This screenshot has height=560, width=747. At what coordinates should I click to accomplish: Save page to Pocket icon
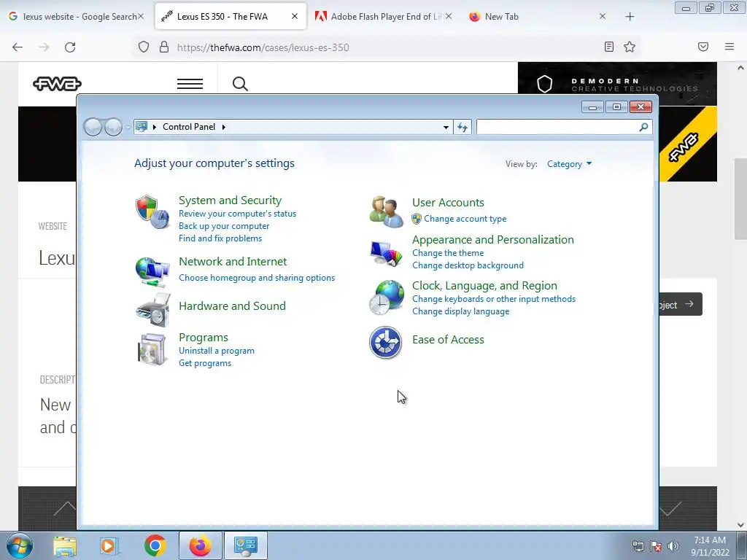703,47
